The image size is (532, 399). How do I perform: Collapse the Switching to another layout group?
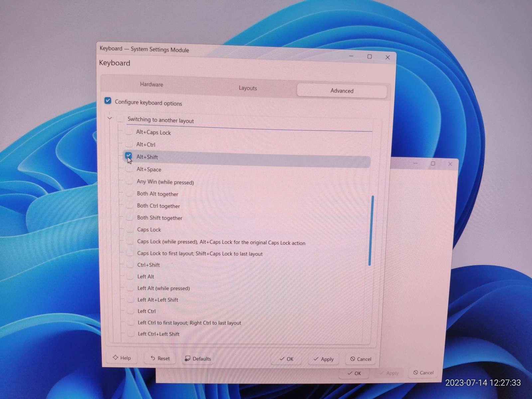[x=110, y=118]
